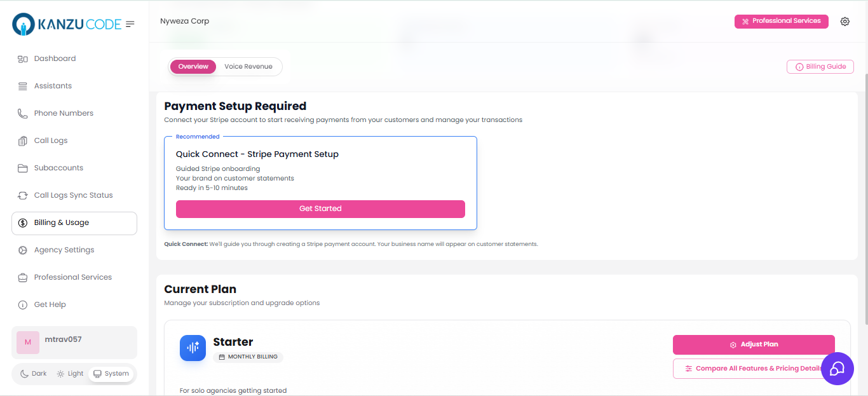Image resolution: width=868 pixels, height=396 pixels.
Task: Click the Call Logs Sync Status icon
Action: point(22,195)
